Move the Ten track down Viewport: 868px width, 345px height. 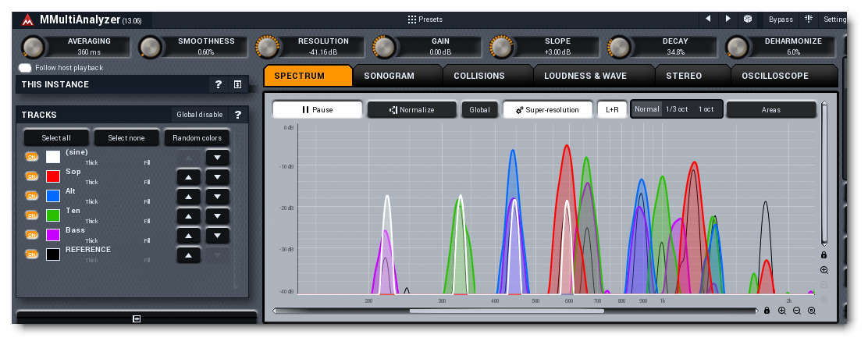218,216
